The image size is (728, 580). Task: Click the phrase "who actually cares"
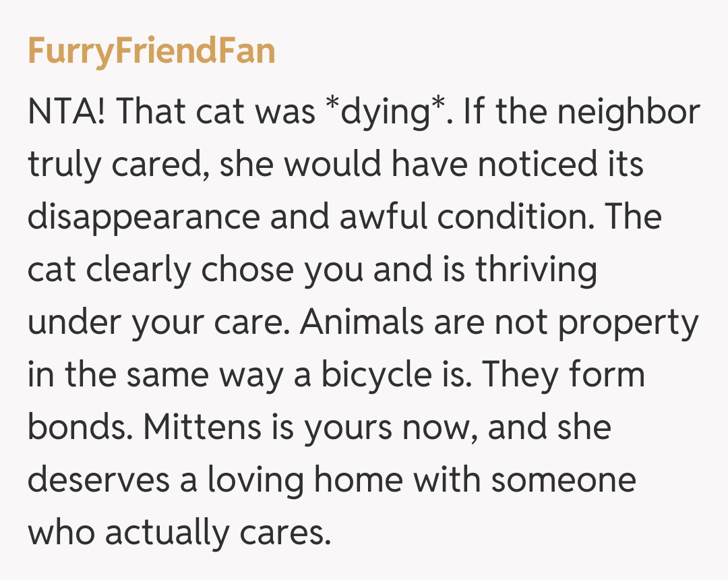[x=179, y=533]
